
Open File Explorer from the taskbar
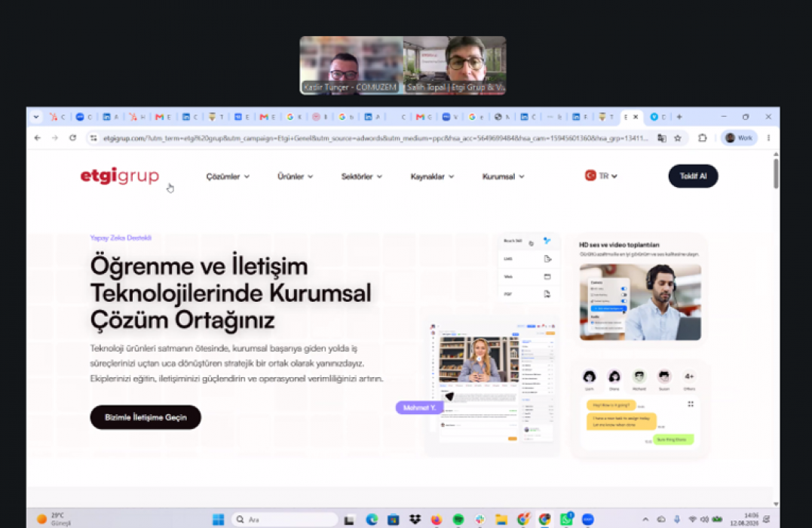point(501,519)
